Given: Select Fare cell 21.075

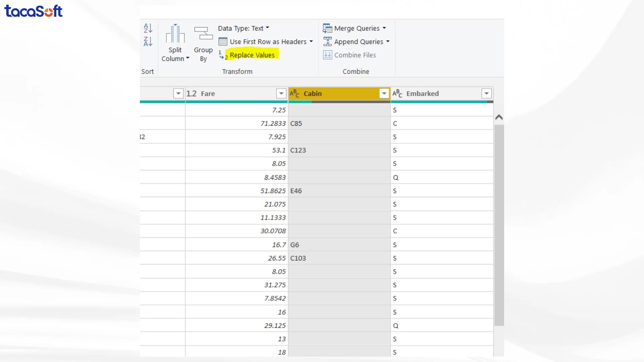Looking at the screenshot, I should point(236,204).
